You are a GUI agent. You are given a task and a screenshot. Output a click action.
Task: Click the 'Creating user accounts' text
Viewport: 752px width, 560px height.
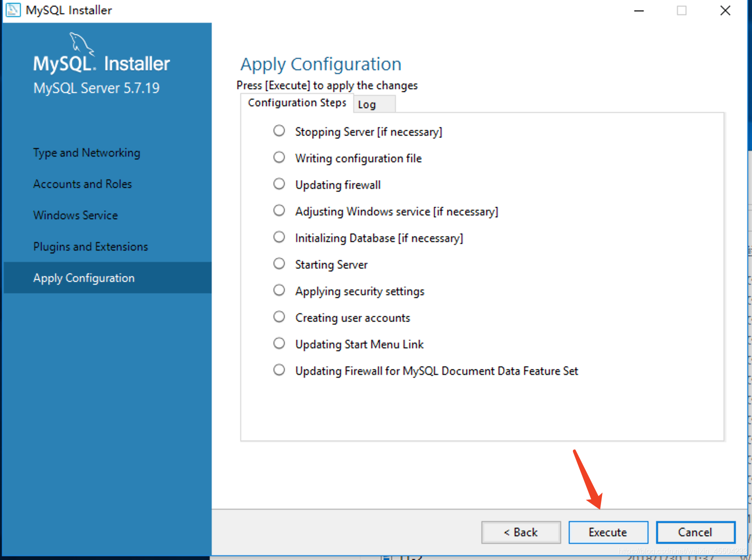(x=353, y=318)
